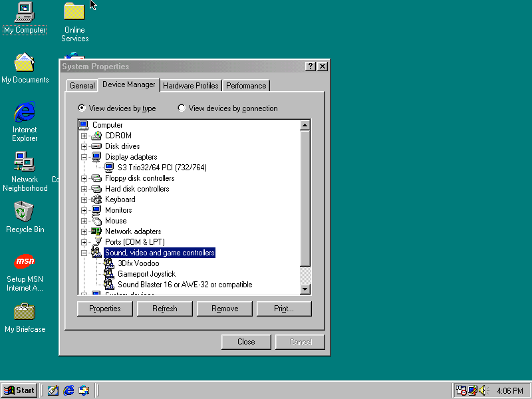This screenshot has height=399, width=532.
Task: Click the Task Scheduler tray icon
Action: (461, 390)
